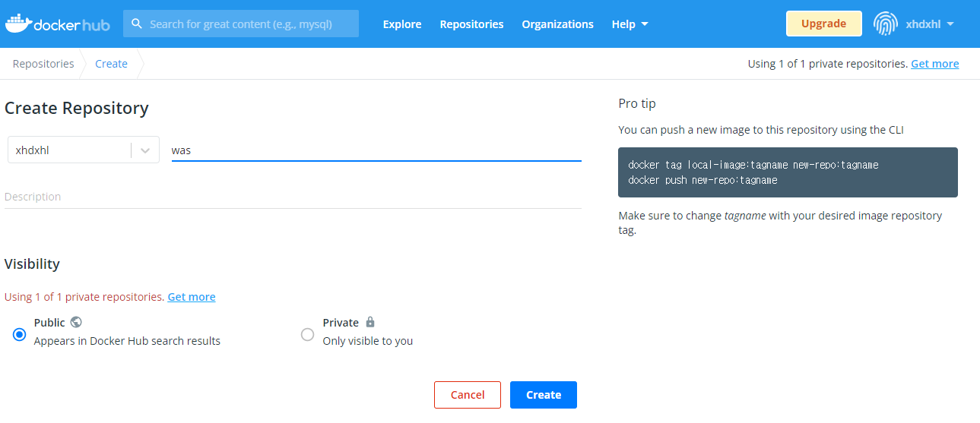
Task: Open Organizations in the top navigation
Action: click(557, 24)
